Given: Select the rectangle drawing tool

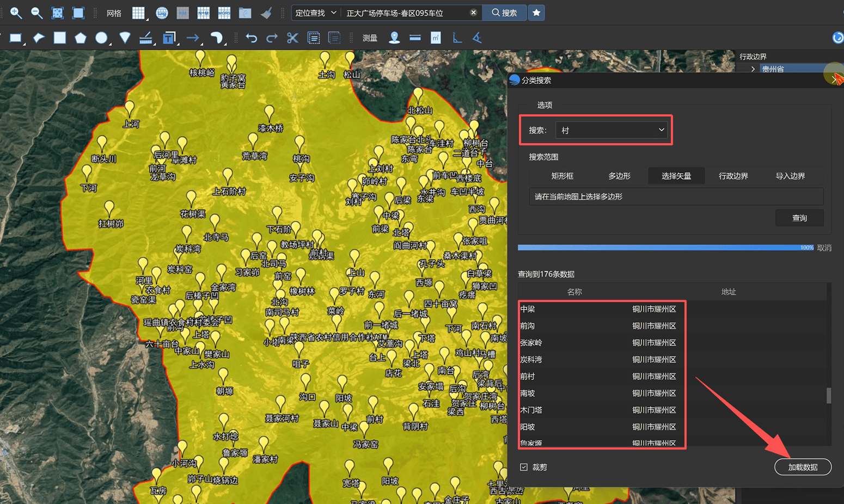Looking at the screenshot, I should coord(16,38).
